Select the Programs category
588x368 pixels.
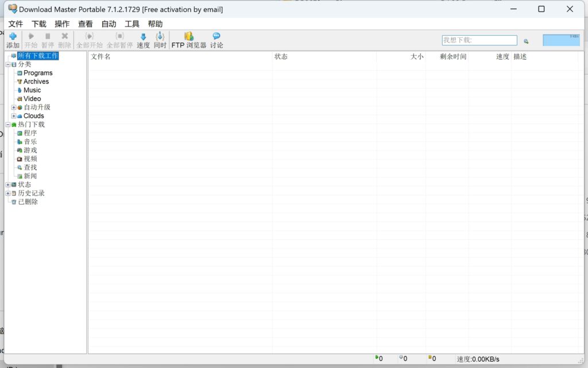(38, 73)
